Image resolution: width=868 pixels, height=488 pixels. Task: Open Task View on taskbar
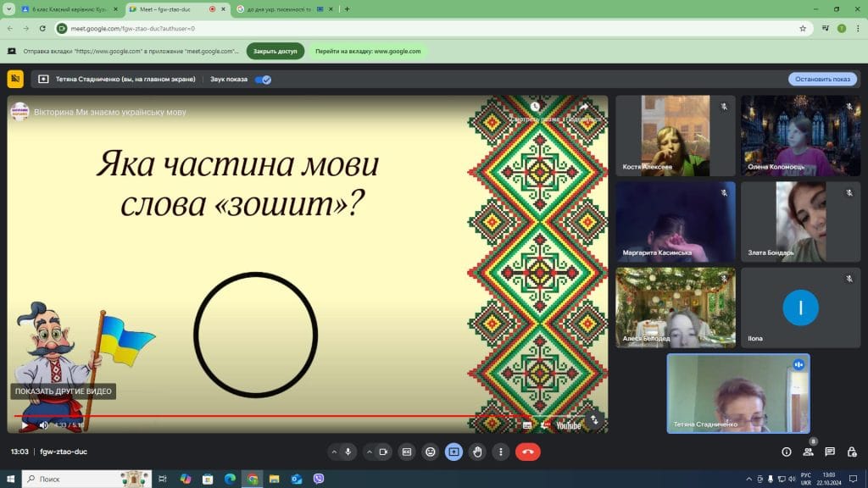coord(163,479)
